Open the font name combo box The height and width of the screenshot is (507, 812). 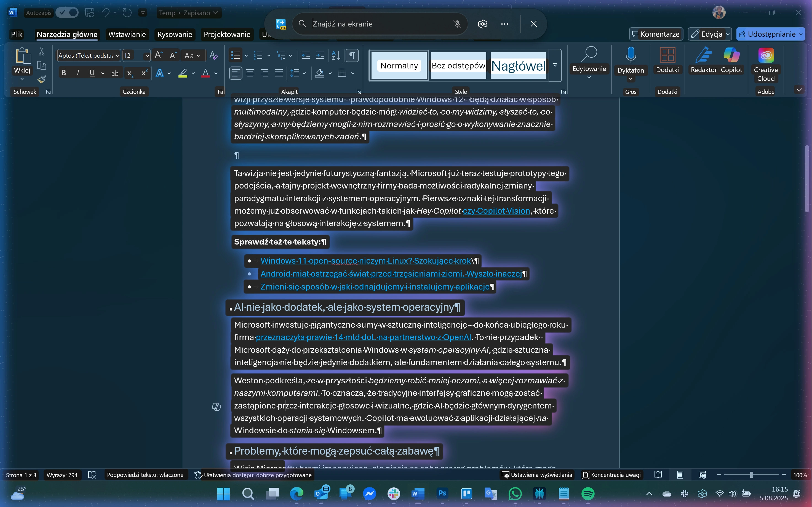[89, 55]
